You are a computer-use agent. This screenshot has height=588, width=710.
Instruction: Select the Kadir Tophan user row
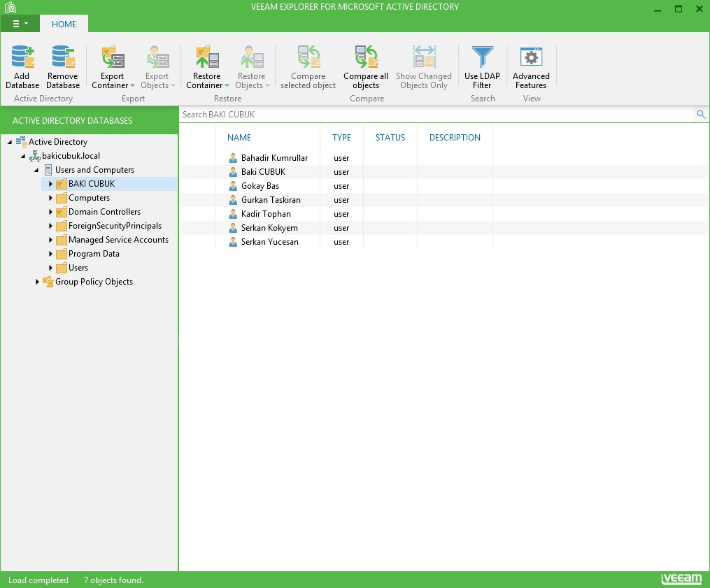(444, 214)
